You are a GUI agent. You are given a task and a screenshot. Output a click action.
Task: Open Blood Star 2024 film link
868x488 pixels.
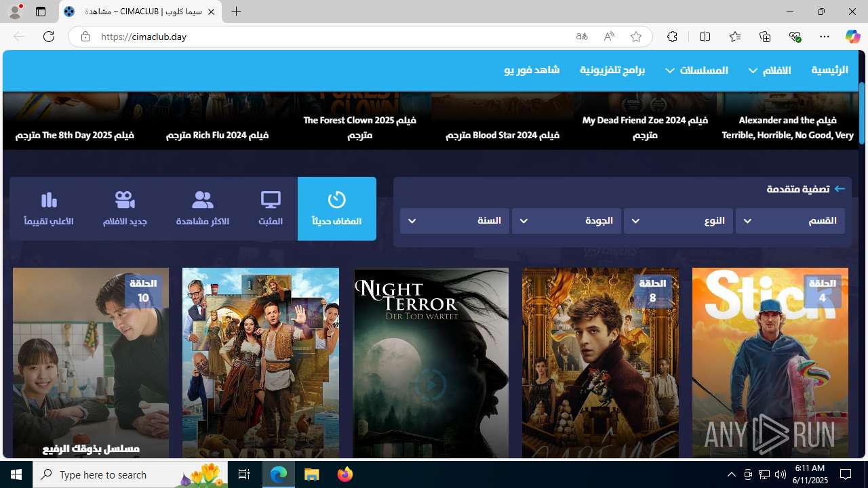coord(502,135)
